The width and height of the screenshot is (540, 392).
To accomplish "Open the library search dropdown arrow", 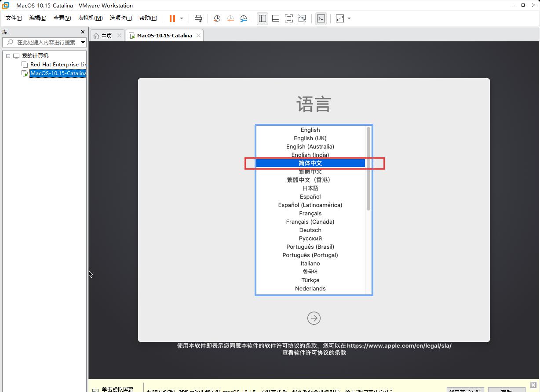I will [83, 42].
